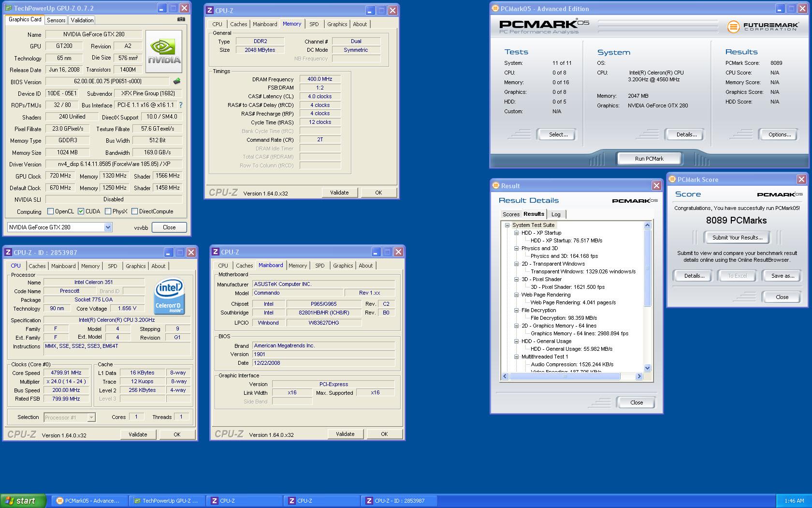This screenshot has width=812, height=508.
Task: Open the Log tab in Result window
Action: pos(556,214)
